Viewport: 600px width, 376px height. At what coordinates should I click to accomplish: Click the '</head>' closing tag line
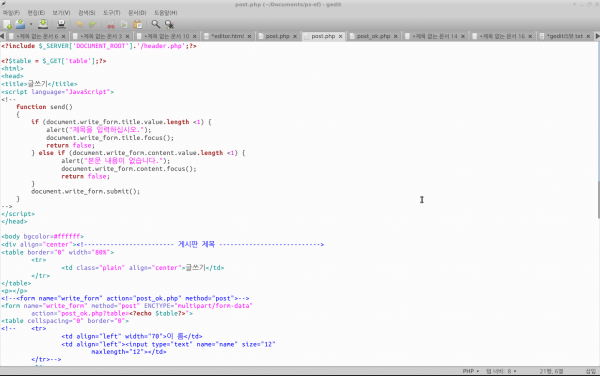point(14,221)
